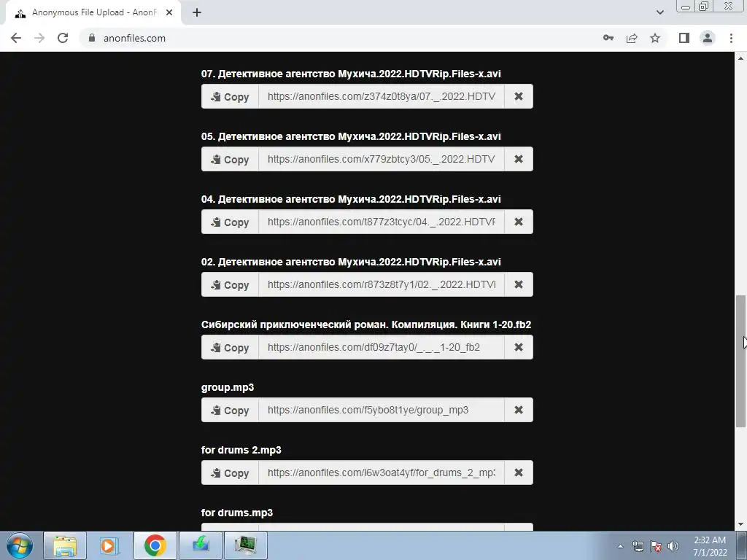Remove the 02. Детективное агентство entry with X
The height and width of the screenshot is (560, 747).
pos(519,285)
